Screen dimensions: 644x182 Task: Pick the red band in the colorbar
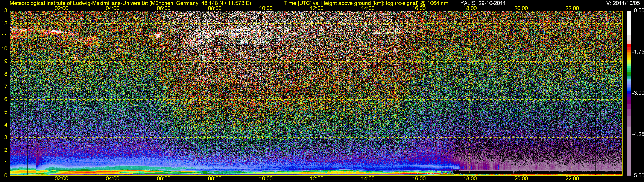629,47
